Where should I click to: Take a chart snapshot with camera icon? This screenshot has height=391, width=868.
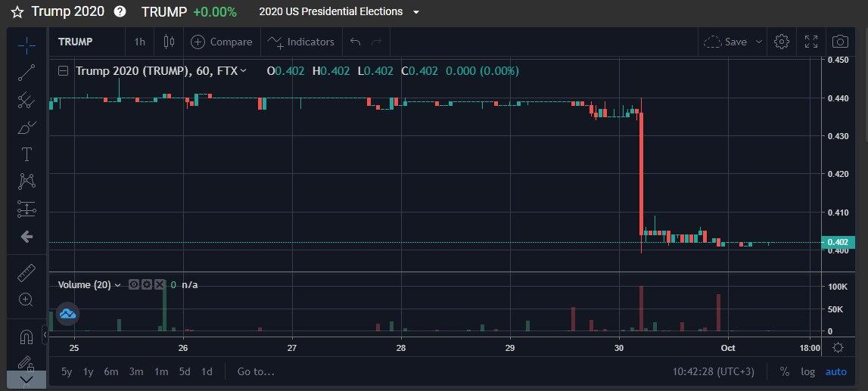[839, 42]
